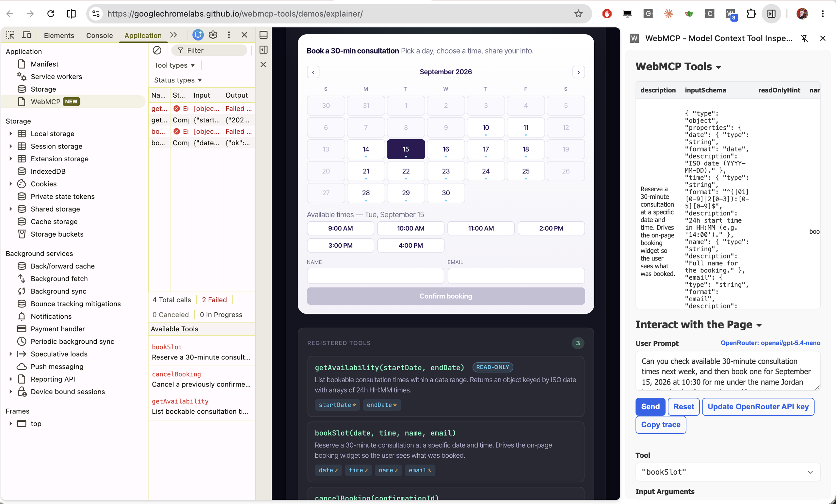Click the NAME input field
This screenshot has height=504, width=836.
pyautogui.click(x=375, y=276)
